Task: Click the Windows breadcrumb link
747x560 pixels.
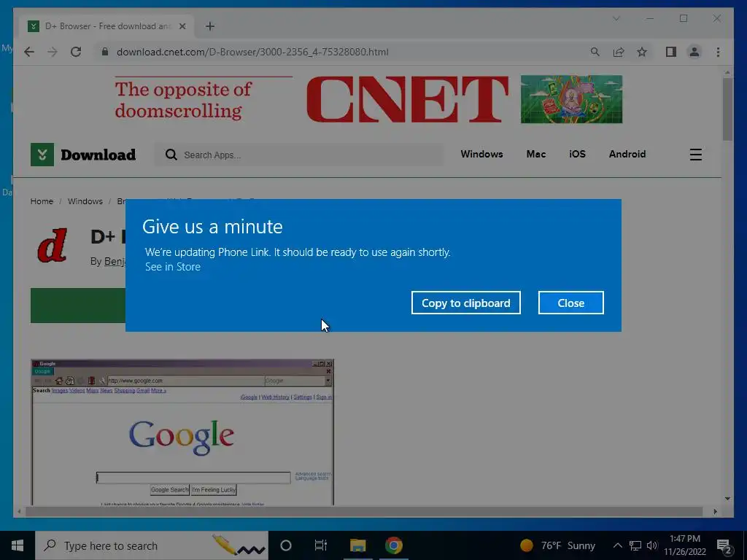Action: coord(85,201)
